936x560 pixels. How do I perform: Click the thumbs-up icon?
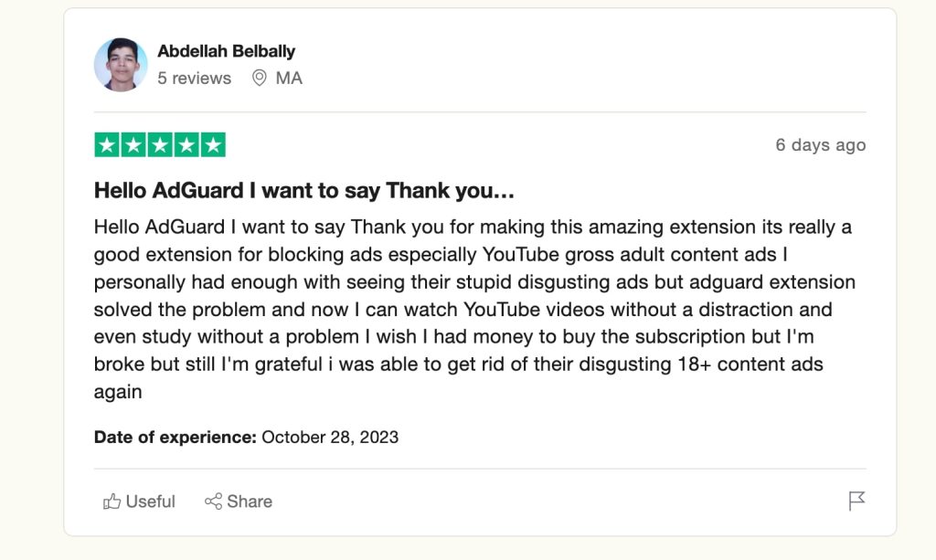(x=112, y=502)
